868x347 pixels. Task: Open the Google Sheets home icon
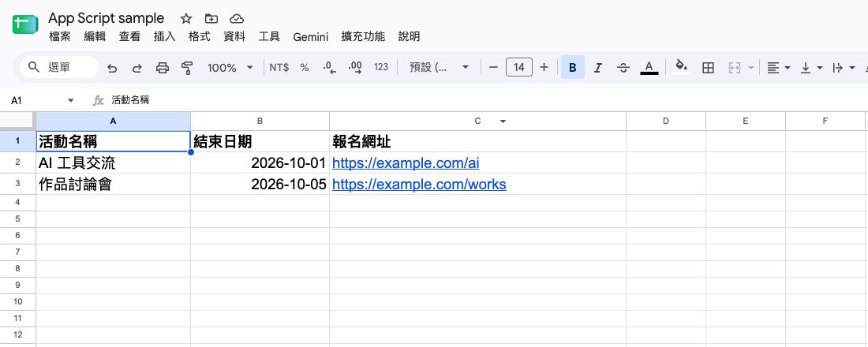(x=25, y=25)
